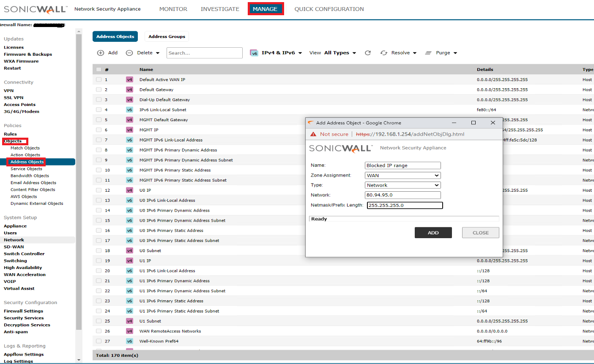Click the Resolve arrows icon

coord(384,53)
